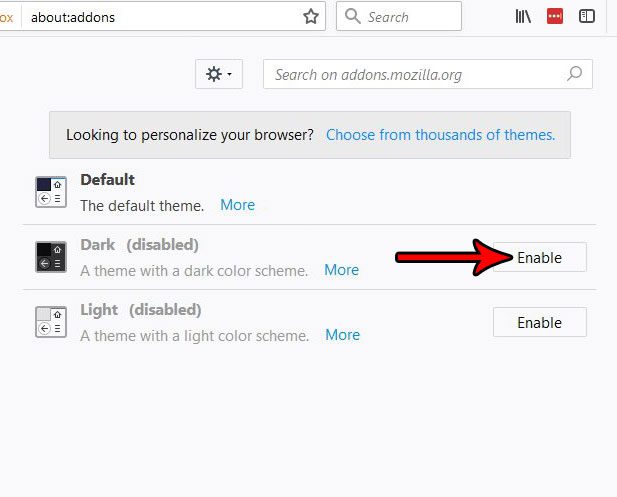Screen dimensions: 617x497
Task: Enable the Dark theme
Action: [539, 257]
